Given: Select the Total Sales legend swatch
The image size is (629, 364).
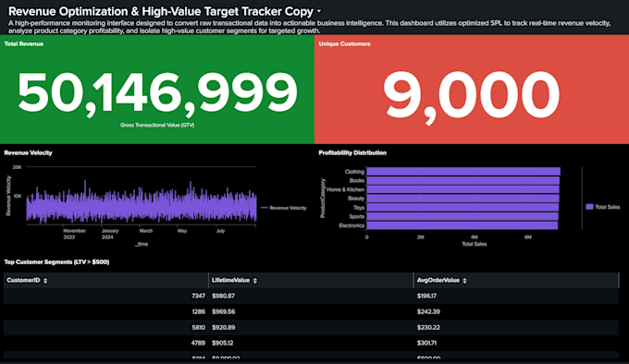Looking at the screenshot, I should click(x=589, y=207).
